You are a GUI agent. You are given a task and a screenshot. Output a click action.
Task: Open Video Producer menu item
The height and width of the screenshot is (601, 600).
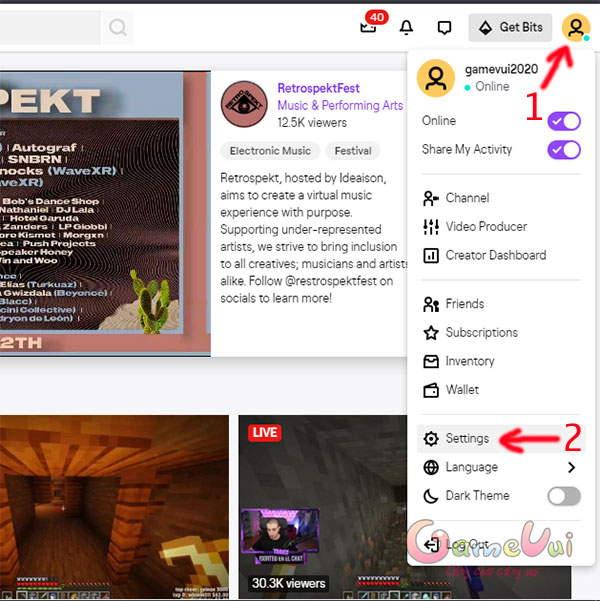point(501,227)
